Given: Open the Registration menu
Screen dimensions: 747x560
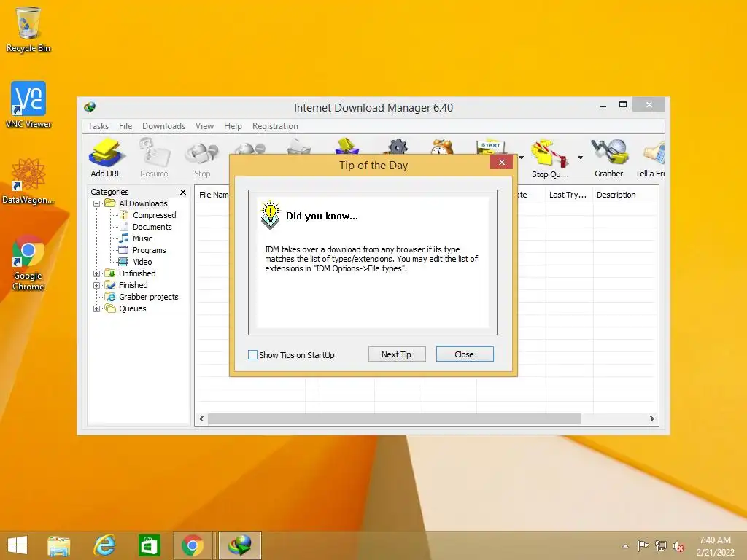Looking at the screenshot, I should tap(275, 126).
